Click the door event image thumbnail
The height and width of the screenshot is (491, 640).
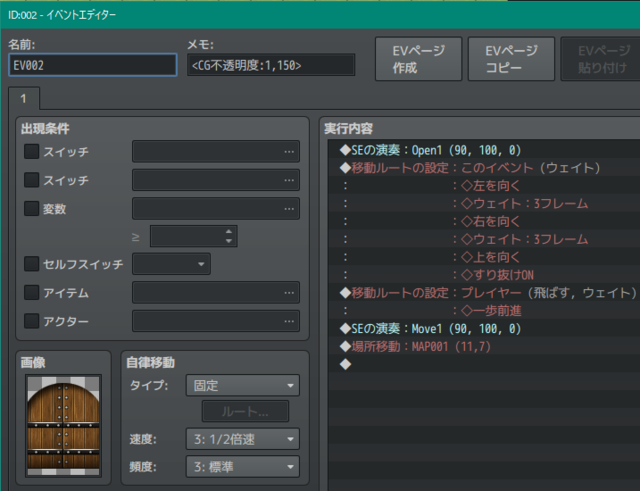tap(63, 426)
